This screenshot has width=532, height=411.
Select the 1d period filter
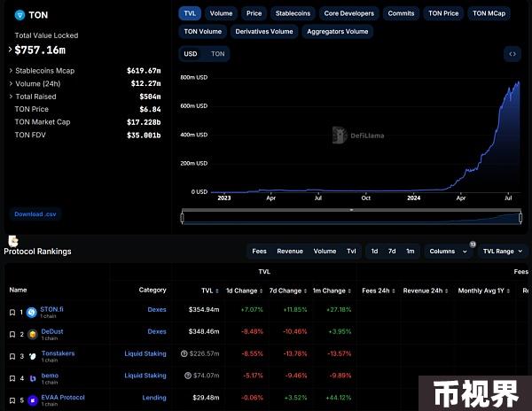374,252
